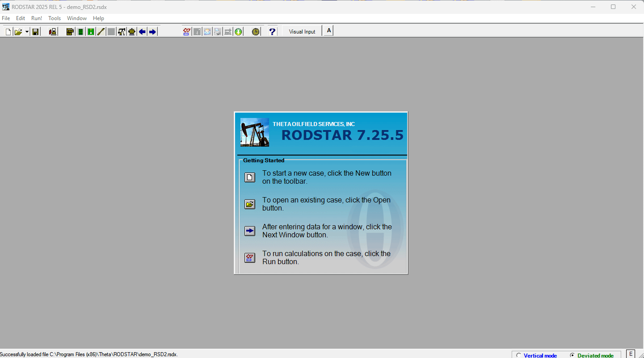Click the New case icon on the toolbar
This screenshot has height=358, width=644.
[x=8, y=32]
